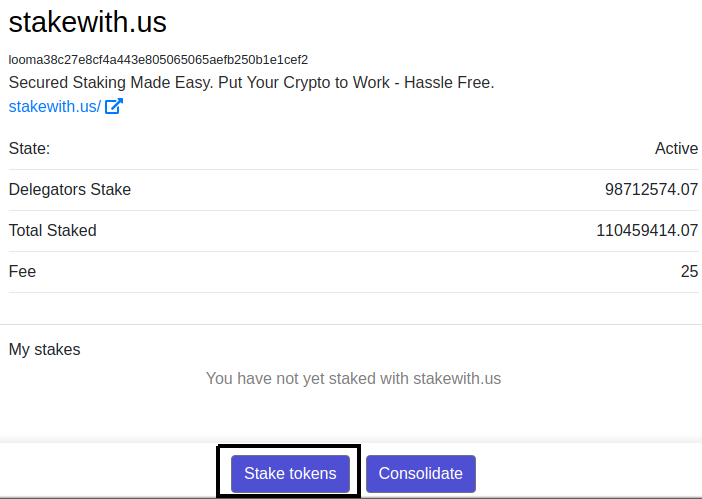Click the My stakes section heading
702x499 pixels.
coord(45,349)
